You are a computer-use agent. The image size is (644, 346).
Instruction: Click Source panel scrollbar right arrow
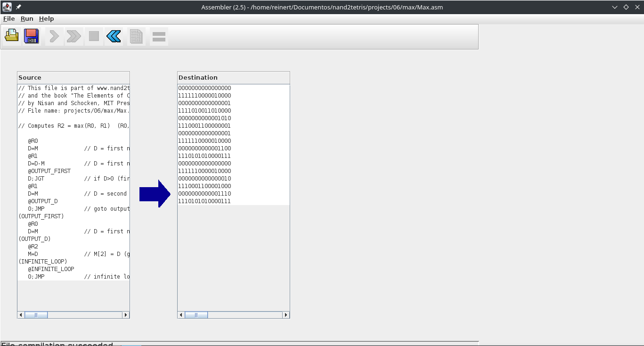(x=125, y=315)
